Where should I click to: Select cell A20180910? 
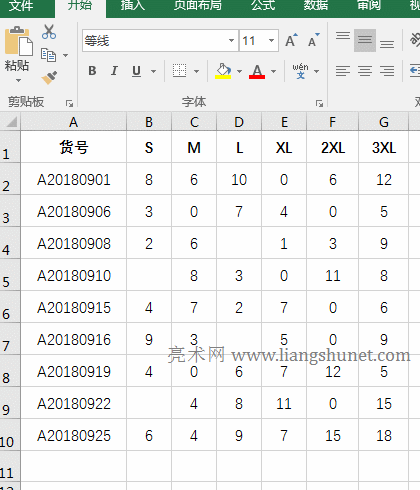74,275
